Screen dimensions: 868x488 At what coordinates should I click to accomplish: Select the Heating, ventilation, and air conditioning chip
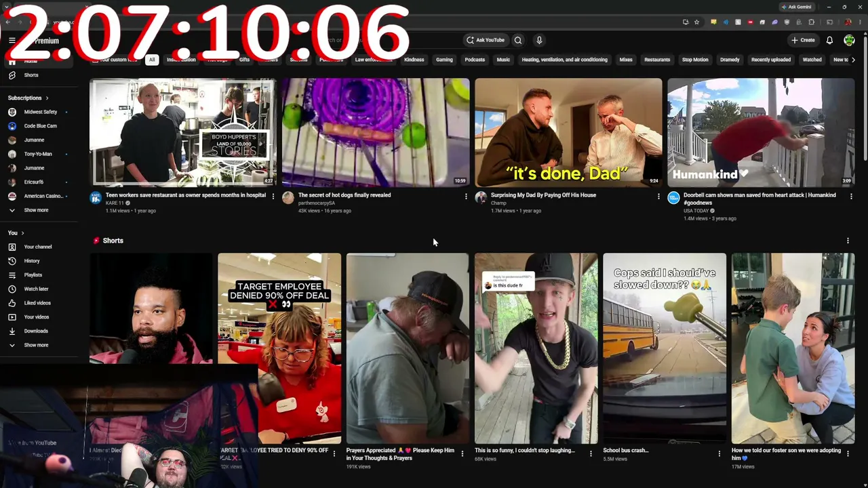click(565, 60)
